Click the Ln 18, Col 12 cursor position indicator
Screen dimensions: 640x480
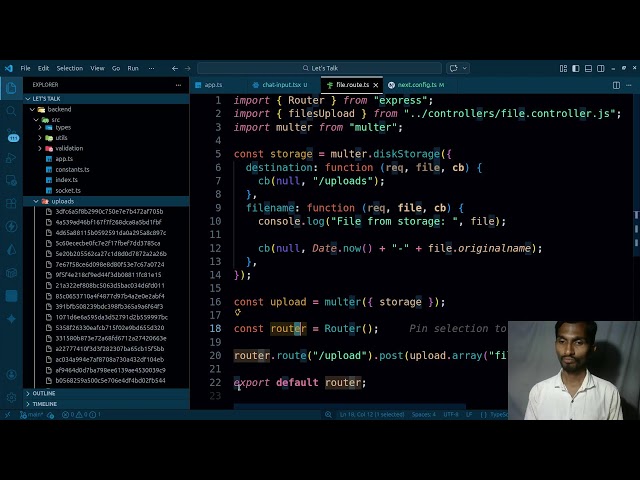pyautogui.click(x=372, y=415)
